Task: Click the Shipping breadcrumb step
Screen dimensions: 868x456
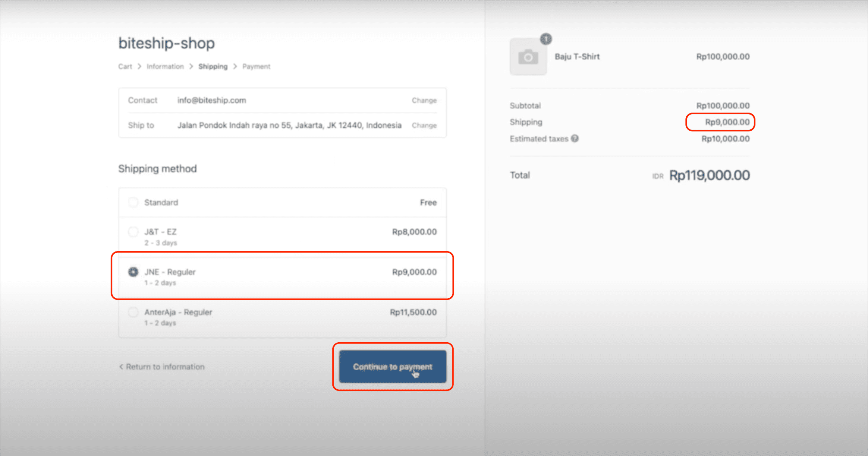Action: (213, 66)
